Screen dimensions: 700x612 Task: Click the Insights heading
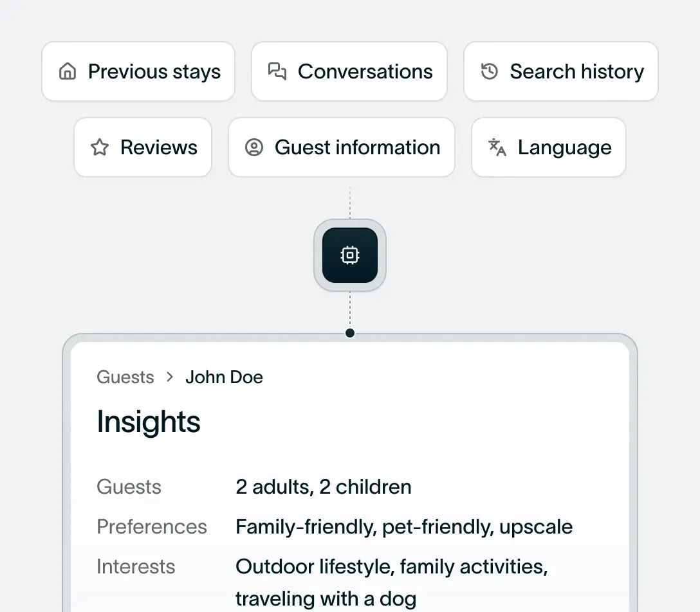tap(149, 422)
